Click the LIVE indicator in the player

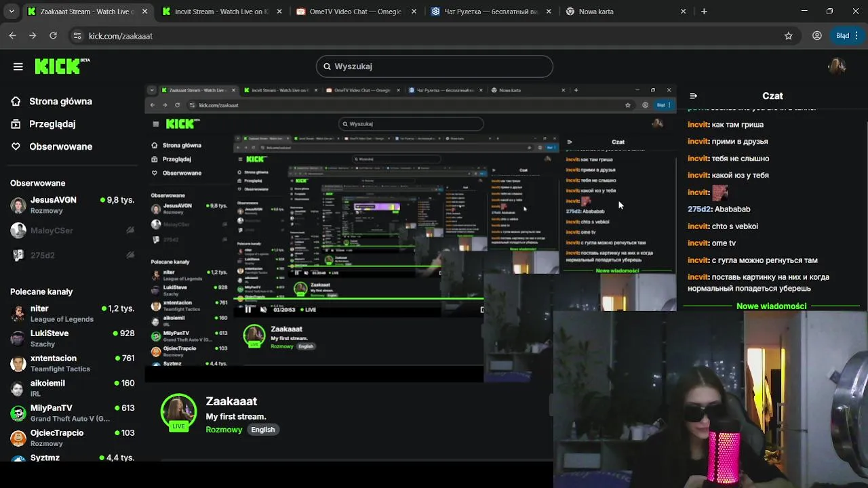tap(308, 310)
